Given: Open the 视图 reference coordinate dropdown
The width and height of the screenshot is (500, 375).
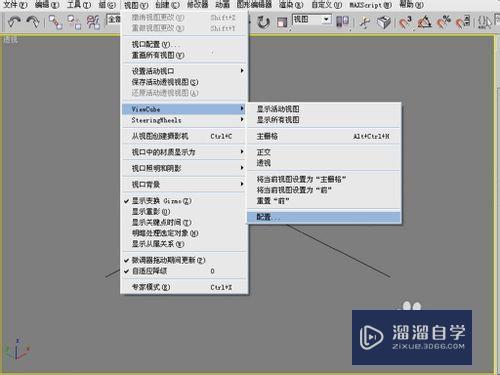Looking at the screenshot, I should coord(312,19).
